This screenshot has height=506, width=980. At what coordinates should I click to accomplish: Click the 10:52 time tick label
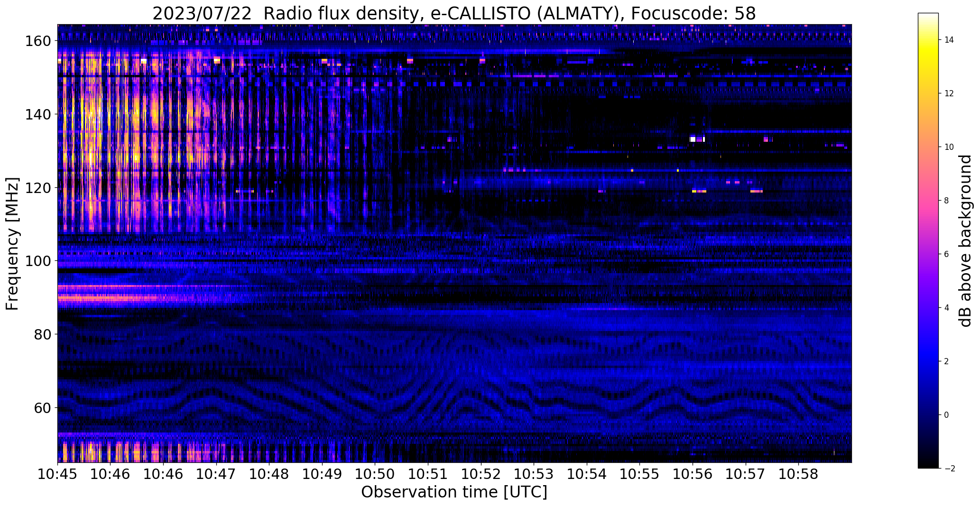point(481,474)
